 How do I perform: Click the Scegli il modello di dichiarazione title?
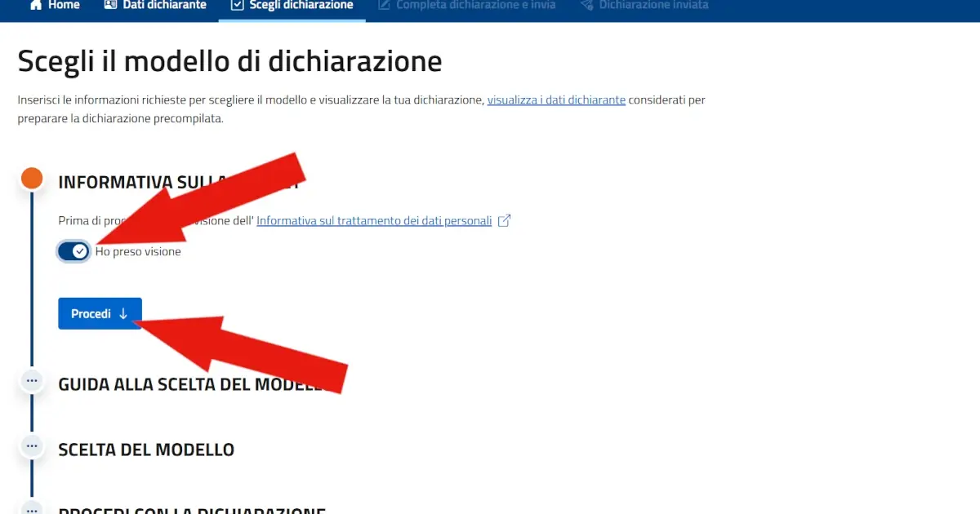pyautogui.click(x=229, y=62)
